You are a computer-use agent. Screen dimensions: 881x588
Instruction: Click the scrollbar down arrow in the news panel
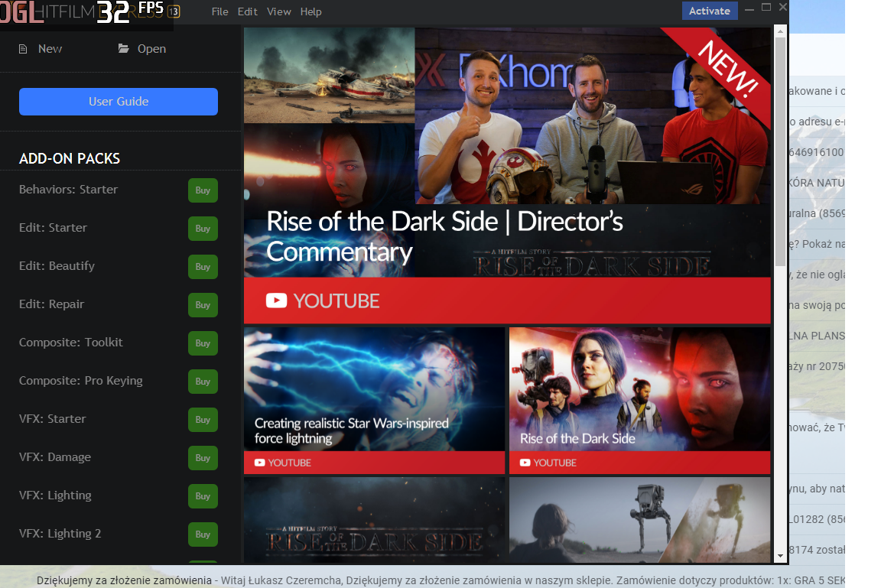point(780,556)
